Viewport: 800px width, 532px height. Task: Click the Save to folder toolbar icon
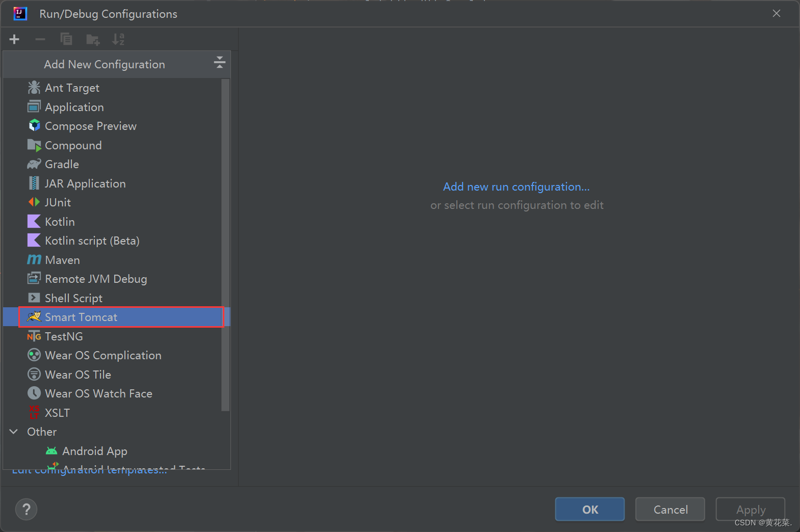point(93,39)
